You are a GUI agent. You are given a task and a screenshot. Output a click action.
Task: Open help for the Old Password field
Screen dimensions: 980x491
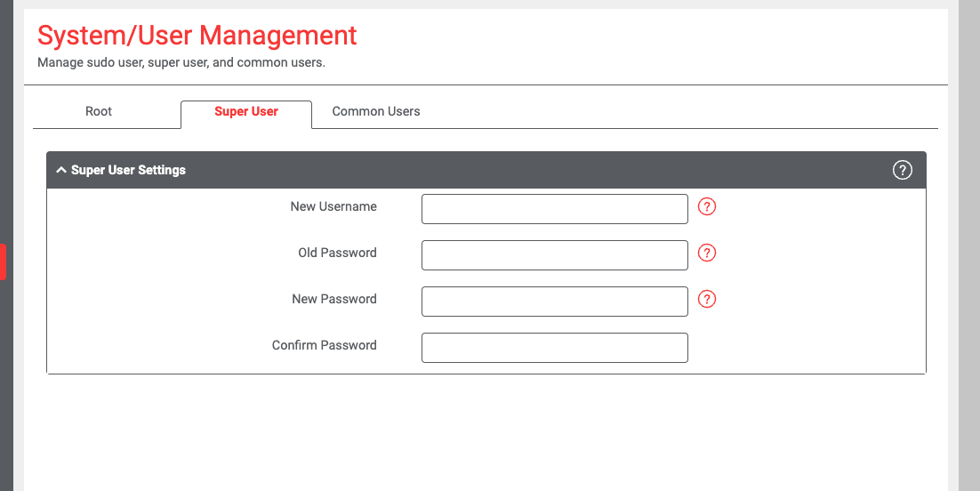707,254
